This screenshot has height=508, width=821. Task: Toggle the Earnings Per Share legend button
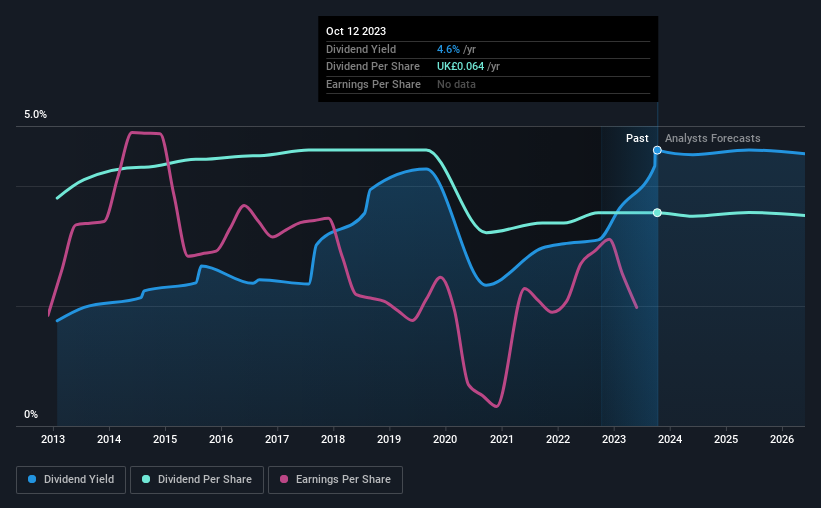[x=335, y=480]
